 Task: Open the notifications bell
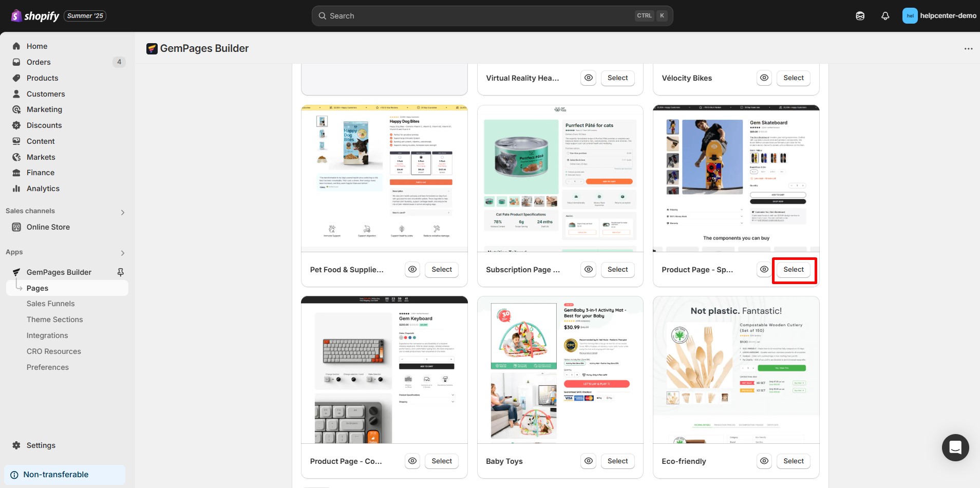(x=884, y=15)
